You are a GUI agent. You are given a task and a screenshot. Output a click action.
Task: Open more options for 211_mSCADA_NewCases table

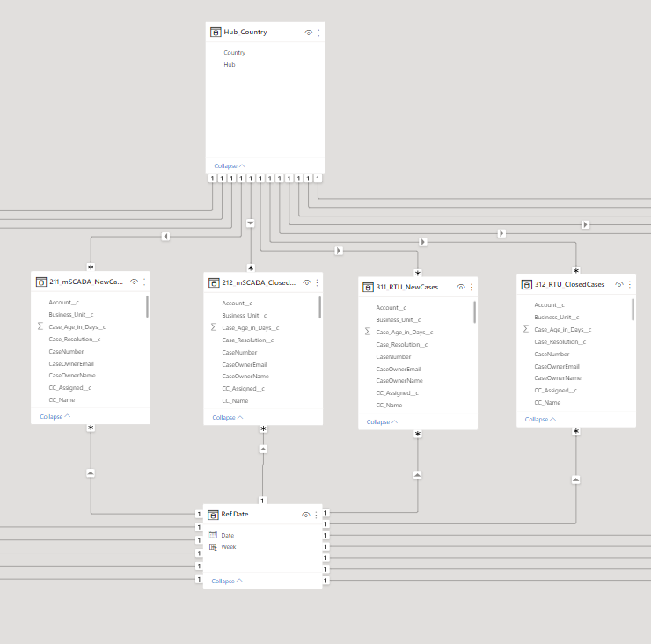pyautogui.click(x=144, y=282)
